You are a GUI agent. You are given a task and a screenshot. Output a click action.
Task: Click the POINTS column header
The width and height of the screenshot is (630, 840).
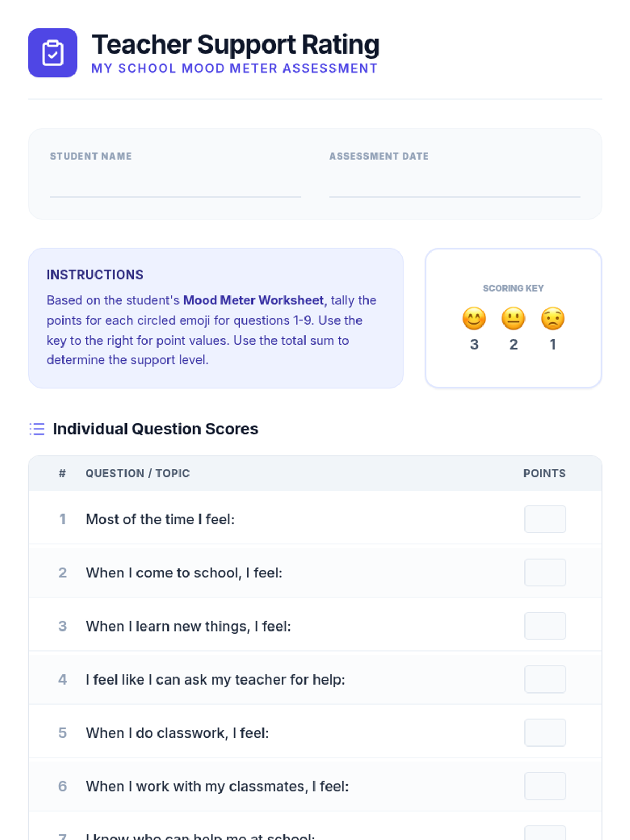click(544, 474)
